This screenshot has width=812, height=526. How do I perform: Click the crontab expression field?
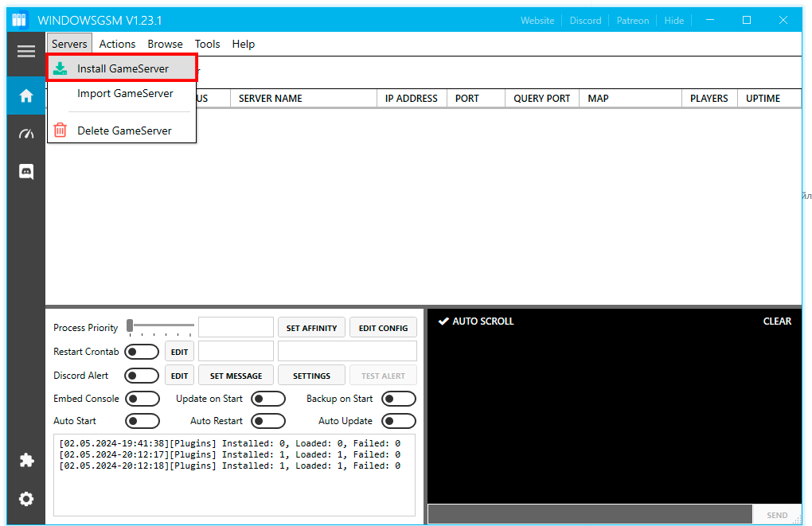pos(236,351)
